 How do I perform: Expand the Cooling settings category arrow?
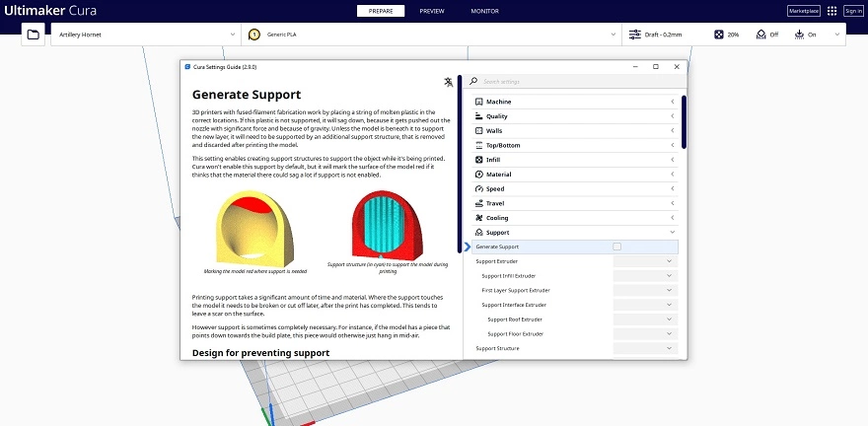point(672,218)
